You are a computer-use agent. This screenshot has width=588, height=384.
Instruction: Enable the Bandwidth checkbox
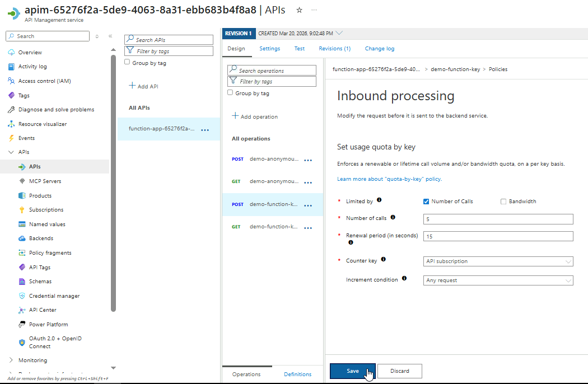tap(503, 202)
